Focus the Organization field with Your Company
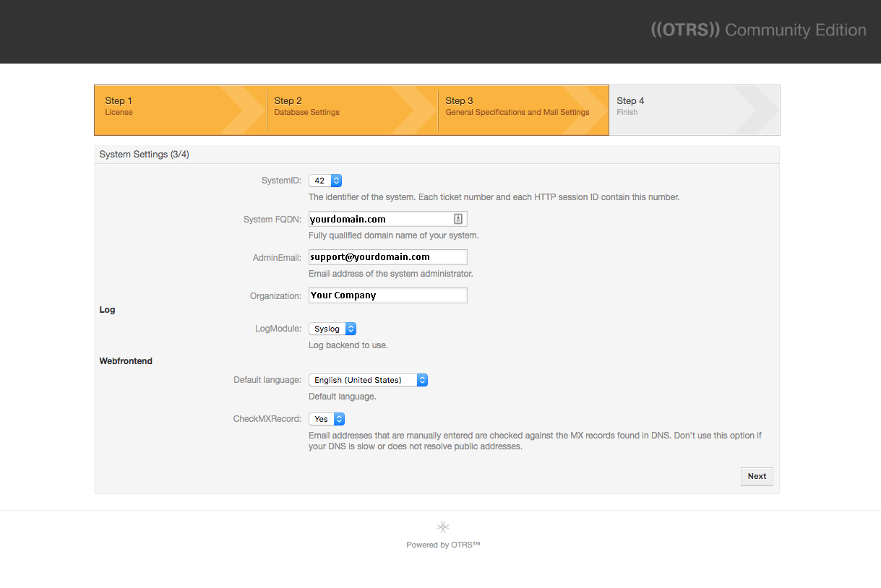Screen dimensions: 881x588 point(387,295)
